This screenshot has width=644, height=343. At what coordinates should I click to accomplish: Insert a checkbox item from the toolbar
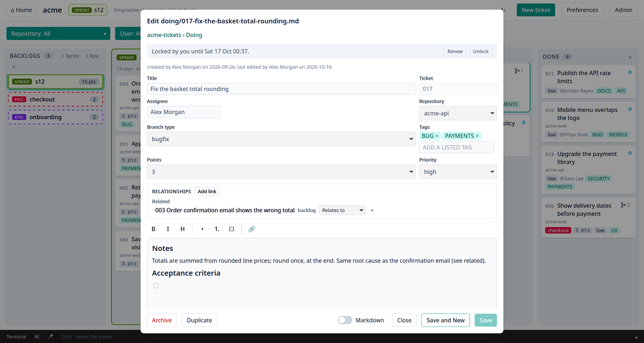(231, 229)
